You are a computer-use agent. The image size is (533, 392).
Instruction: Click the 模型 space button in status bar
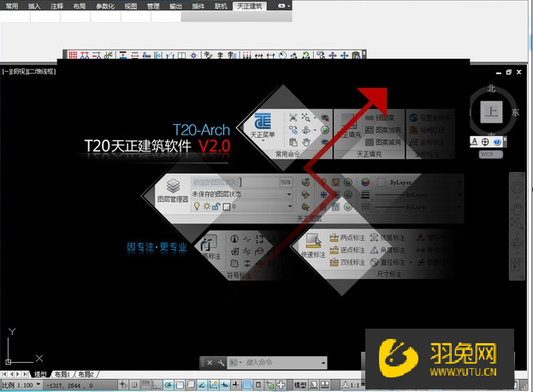point(300,385)
